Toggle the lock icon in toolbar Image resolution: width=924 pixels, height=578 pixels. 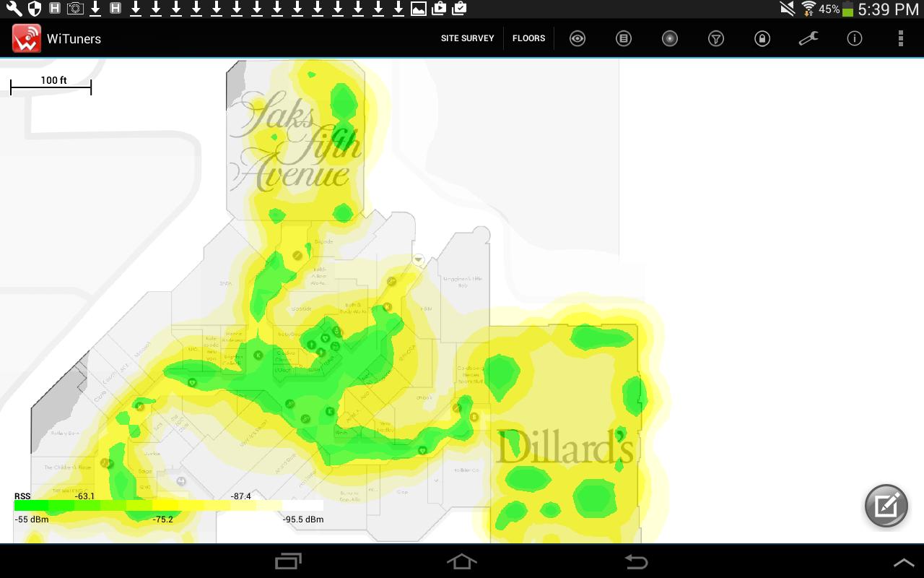(762, 38)
